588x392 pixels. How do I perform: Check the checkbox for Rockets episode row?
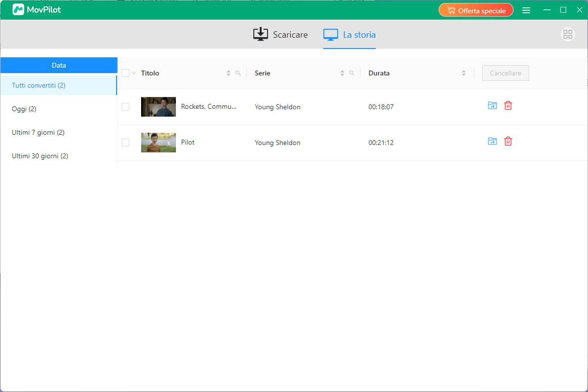click(125, 106)
